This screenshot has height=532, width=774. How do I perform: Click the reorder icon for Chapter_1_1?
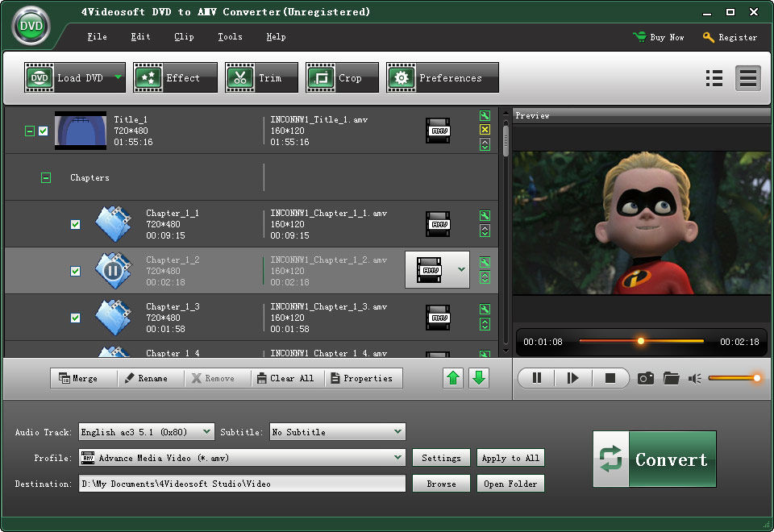click(485, 231)
